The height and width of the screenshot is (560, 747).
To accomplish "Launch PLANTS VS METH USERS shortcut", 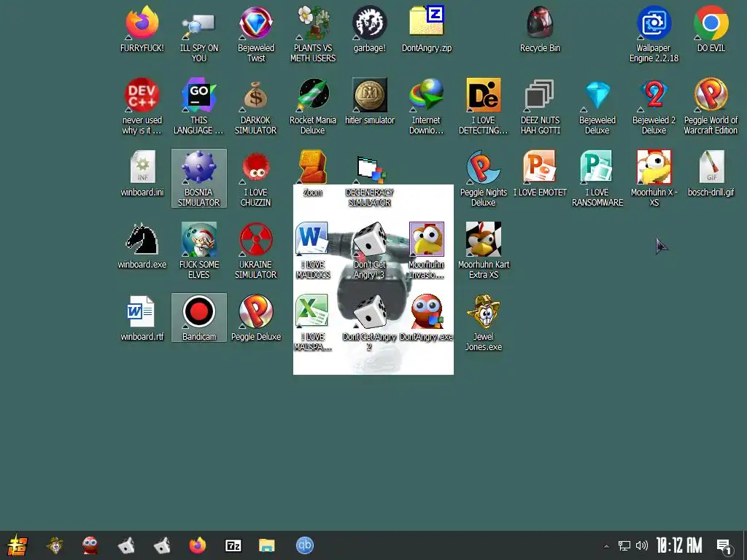I will 313,34.
